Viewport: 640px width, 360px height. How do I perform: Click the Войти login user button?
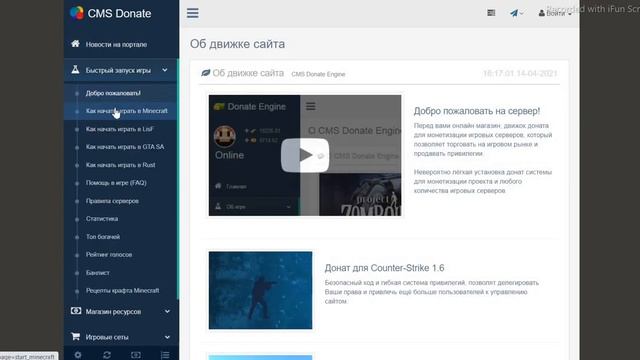[555, 13]
